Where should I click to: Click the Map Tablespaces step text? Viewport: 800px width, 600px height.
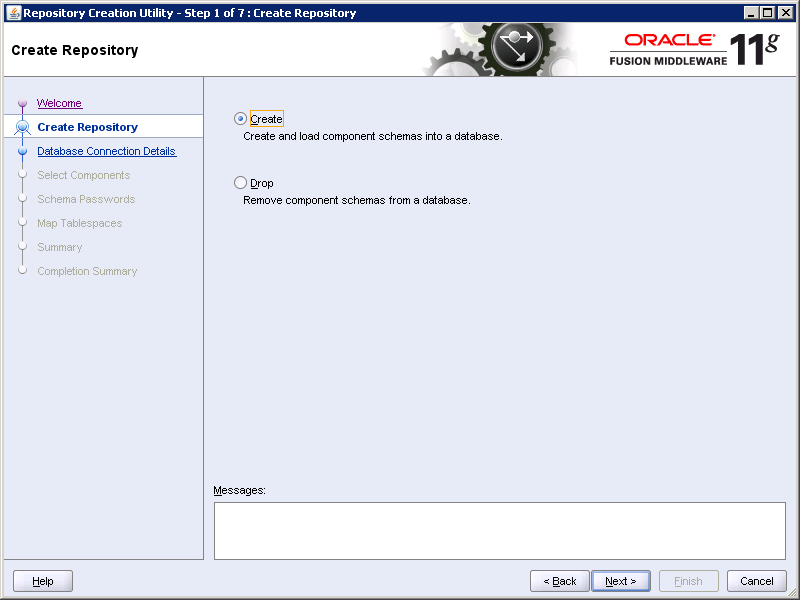(x=80, y=223)
